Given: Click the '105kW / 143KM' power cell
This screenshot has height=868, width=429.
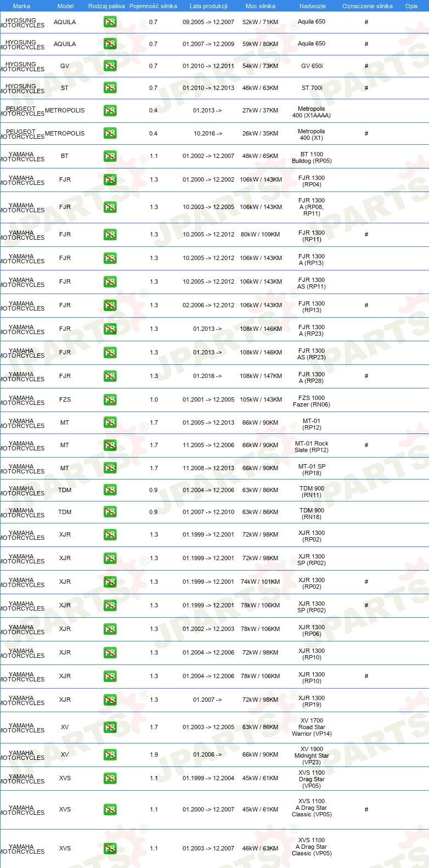Looking at the screenshot, I should (x=261, y=399).
